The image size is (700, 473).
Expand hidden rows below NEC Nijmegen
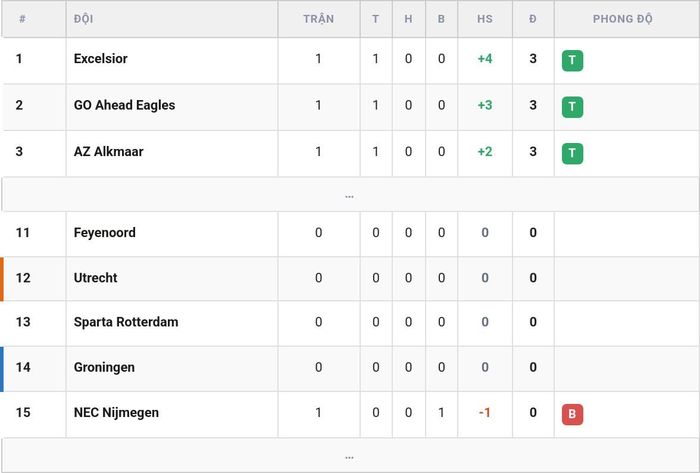350,456
